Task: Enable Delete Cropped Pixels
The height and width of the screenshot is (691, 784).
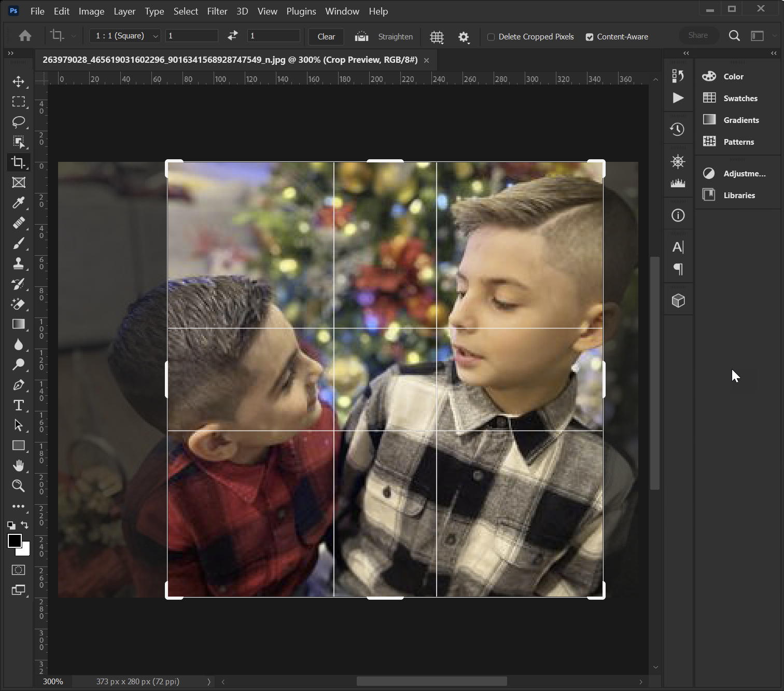Action: [x=491, y=36]
